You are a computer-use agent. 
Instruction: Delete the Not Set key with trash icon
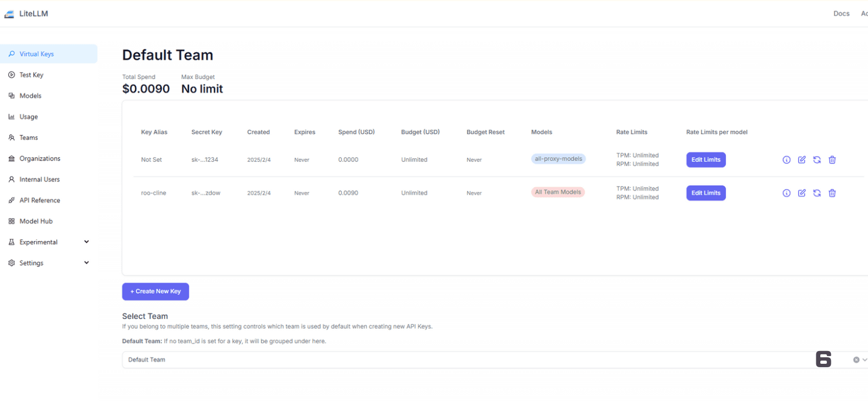point(832,160)
